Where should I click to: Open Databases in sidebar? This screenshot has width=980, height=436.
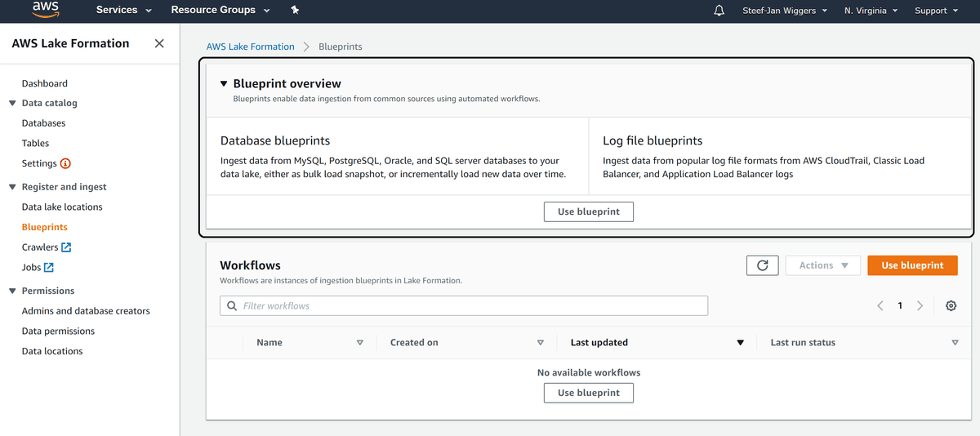(43, 123)
